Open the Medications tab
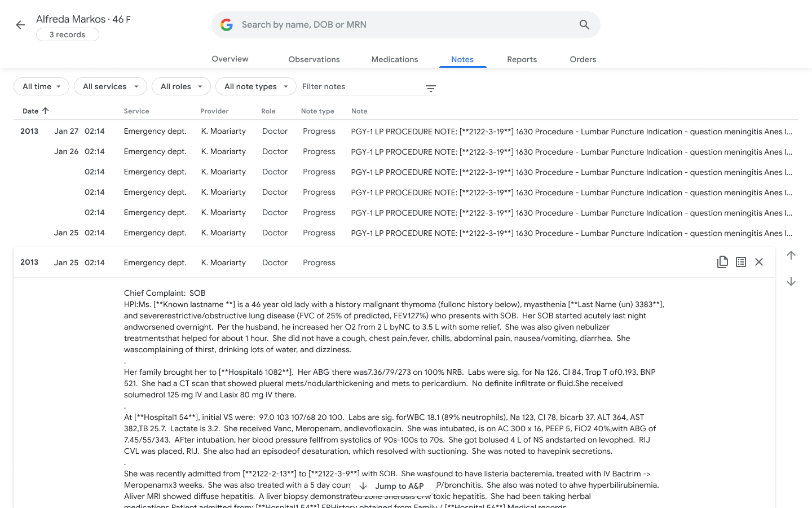Screen dimensions: 812x508 coord(395,59)
